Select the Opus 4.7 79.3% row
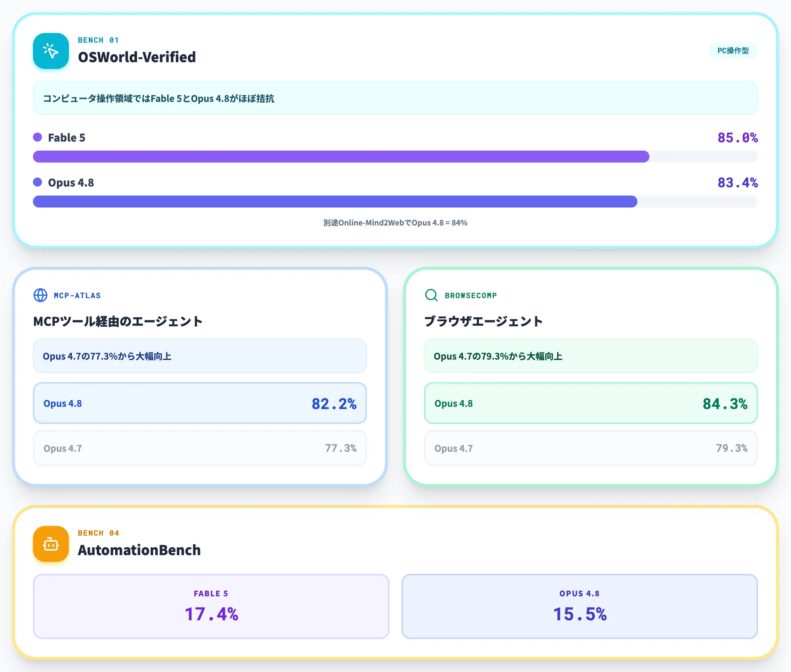The image size is (791, 672). (x=591, y=448)
